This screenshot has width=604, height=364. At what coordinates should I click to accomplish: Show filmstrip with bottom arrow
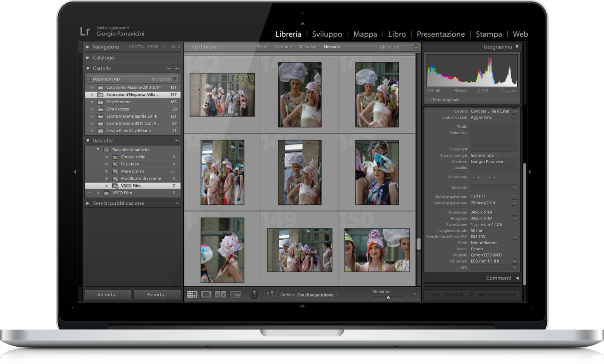[x=303, y=306]
